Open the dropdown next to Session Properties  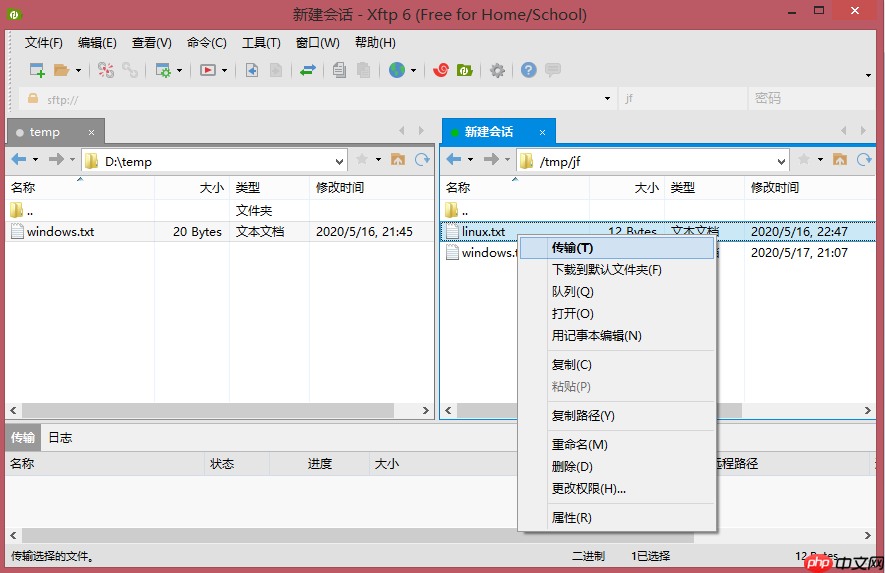tap(179, 71)
